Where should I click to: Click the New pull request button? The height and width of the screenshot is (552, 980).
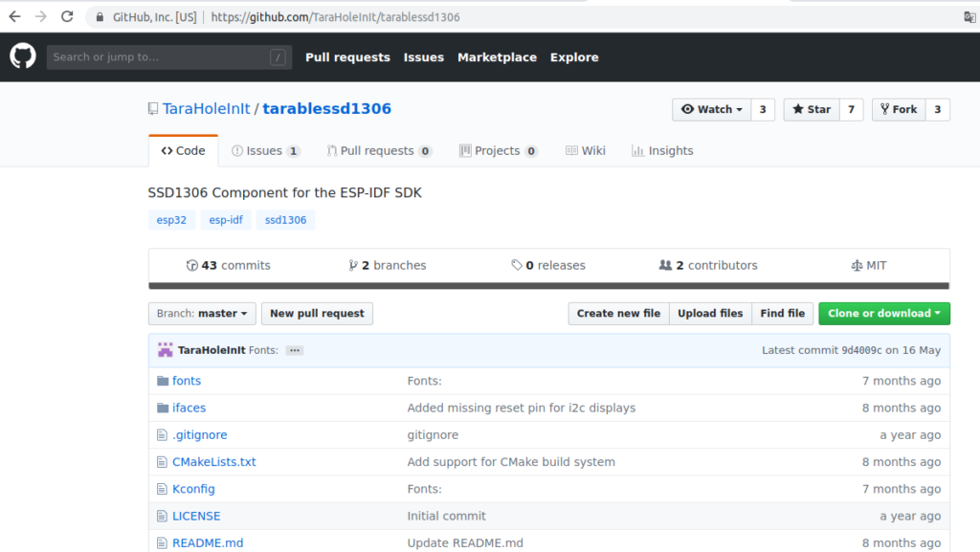[x=317, y=314]
